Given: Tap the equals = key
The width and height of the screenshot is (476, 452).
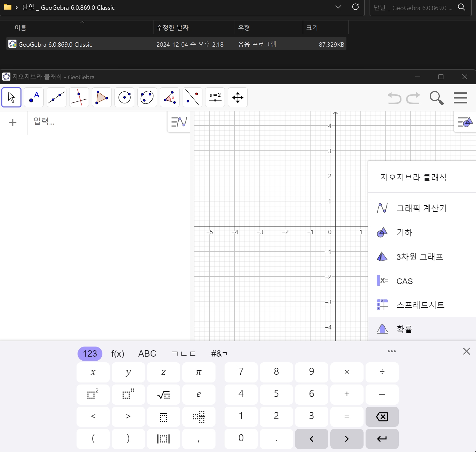Looking at the screenshot, I should (x=347, y=416).
